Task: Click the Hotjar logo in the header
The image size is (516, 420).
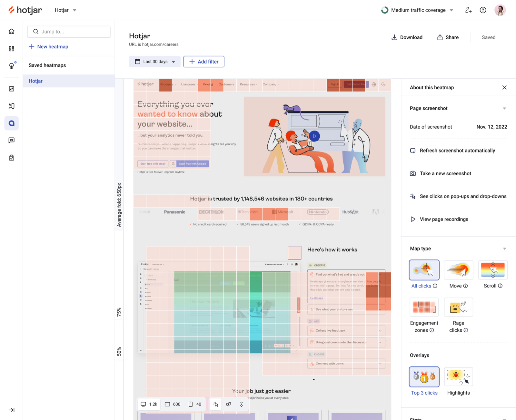Action: pyautogui.click(x=25, y=10)
